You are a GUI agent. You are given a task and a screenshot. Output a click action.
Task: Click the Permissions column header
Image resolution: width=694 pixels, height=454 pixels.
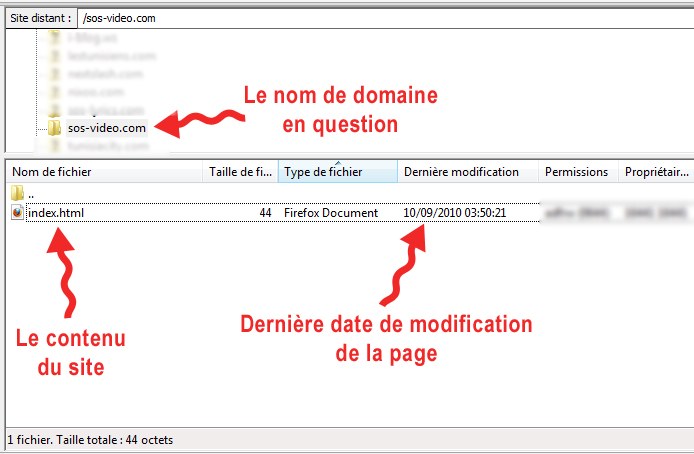(x=576, y=172)
